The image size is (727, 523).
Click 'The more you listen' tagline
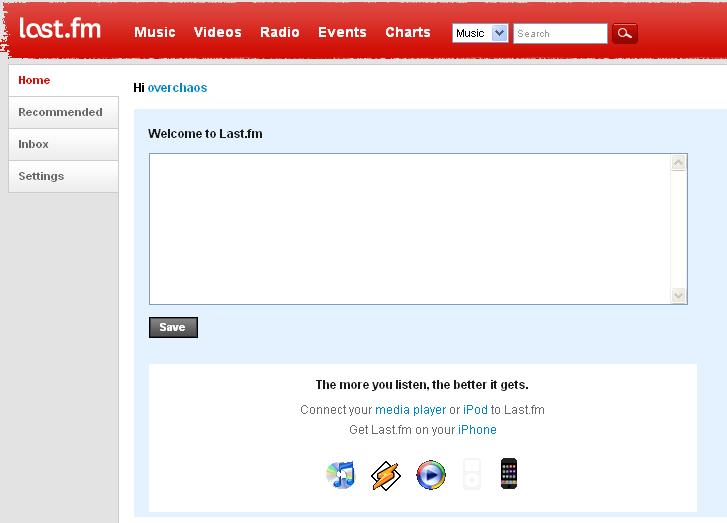[x=422, y=385]
